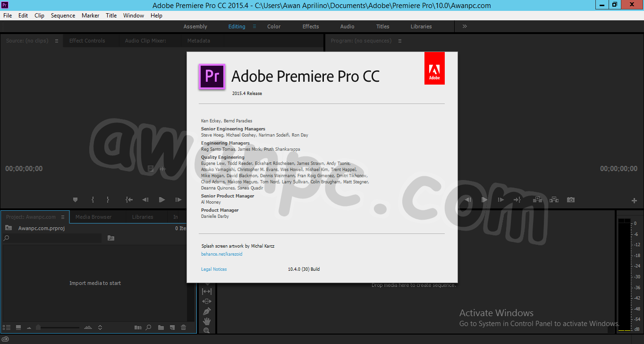Step forward one frame in Source monitor
This screenshot has width=644, height=344.
pos(178,200)
